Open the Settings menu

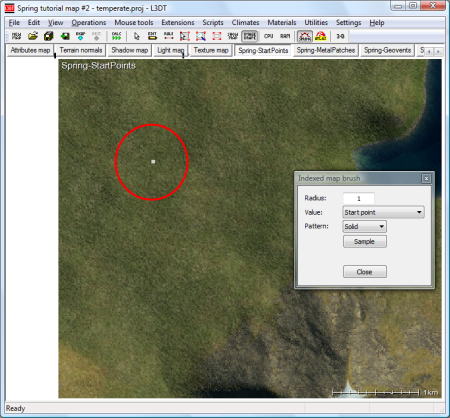coord(348,23)
